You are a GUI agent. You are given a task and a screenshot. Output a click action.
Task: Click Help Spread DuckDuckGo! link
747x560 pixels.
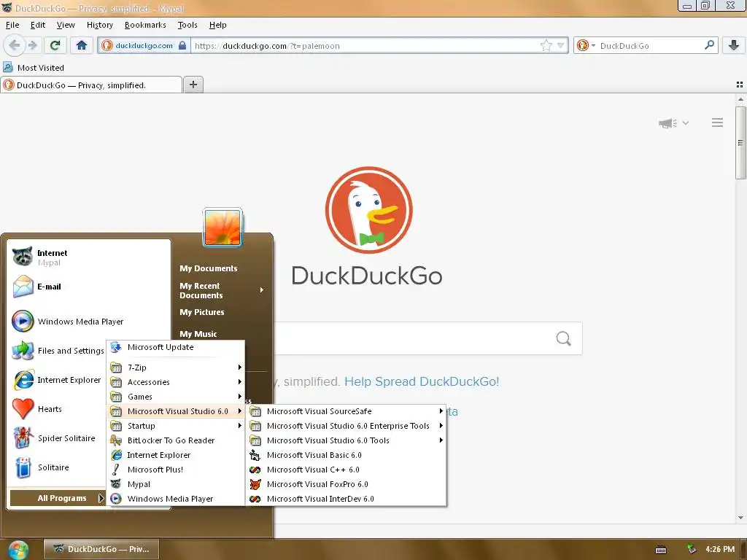click(422, 381)
